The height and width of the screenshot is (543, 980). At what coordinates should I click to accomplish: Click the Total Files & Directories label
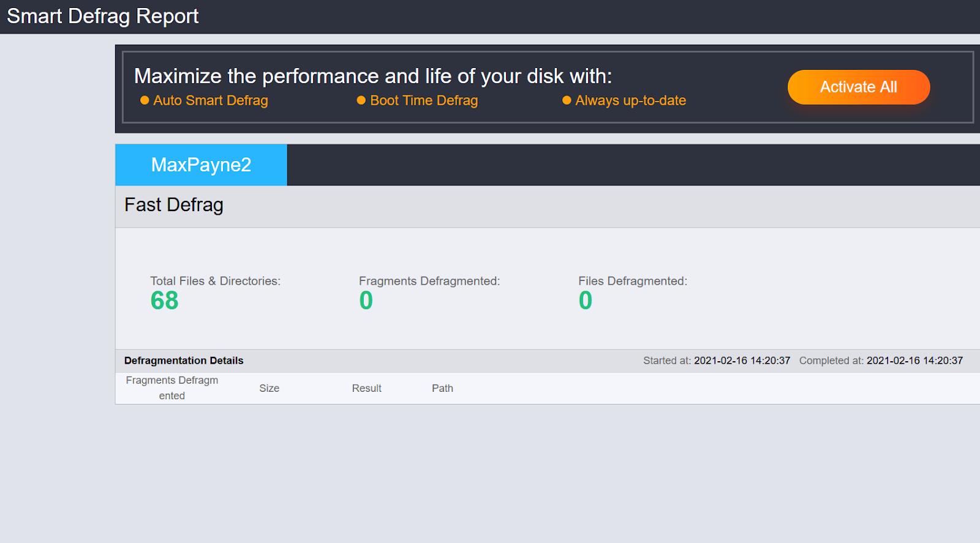pyautogui.click(x=216, y=281)
